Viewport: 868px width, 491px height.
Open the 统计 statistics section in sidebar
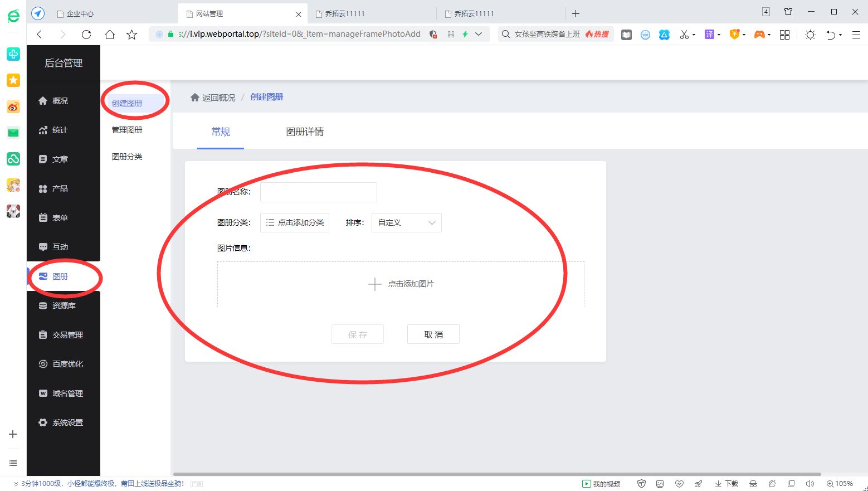[60, 130]
